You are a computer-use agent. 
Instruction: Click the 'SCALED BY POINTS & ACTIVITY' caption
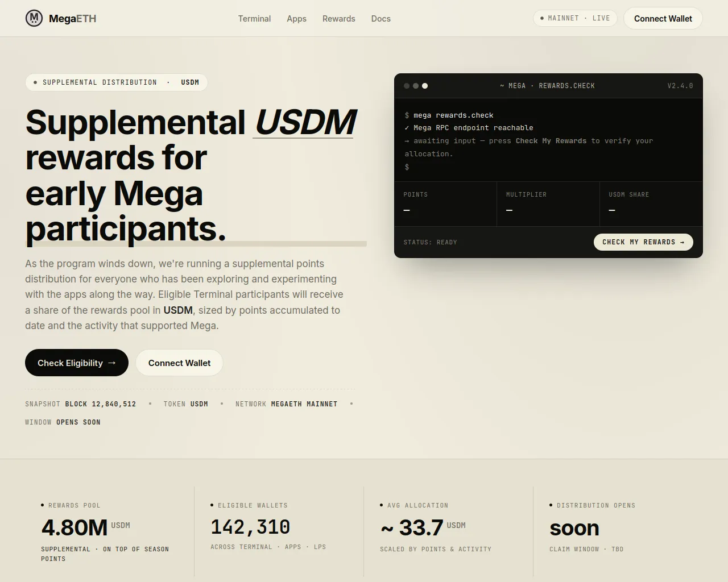[x=436, y=550]
